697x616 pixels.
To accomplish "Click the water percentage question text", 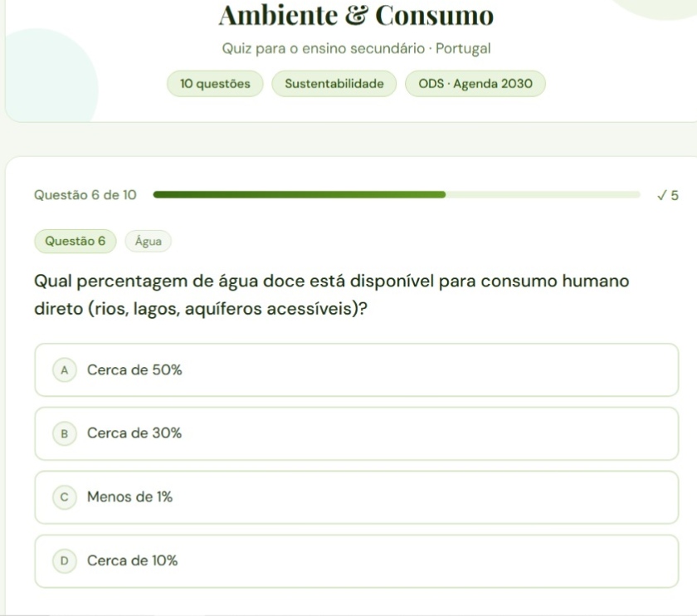I will click(332, 295).
